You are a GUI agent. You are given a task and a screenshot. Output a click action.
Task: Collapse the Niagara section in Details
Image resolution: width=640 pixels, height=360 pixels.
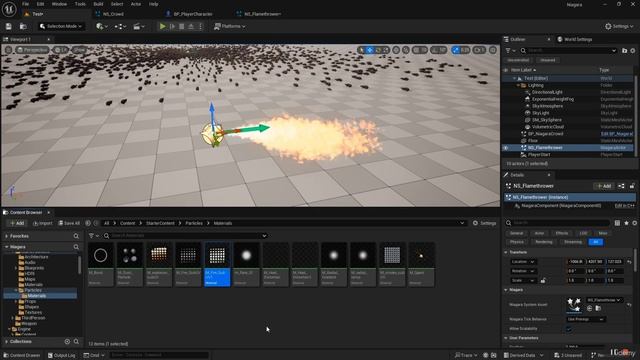[506, 290]
